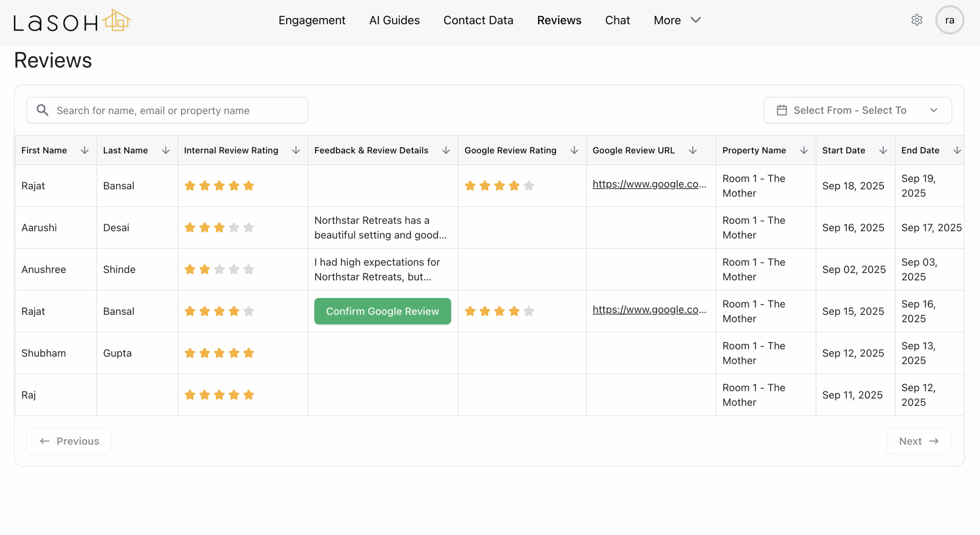Viewport: 980px width, 535px height.
Task: Sort by Start Date arrow
Action: [883, 151]
